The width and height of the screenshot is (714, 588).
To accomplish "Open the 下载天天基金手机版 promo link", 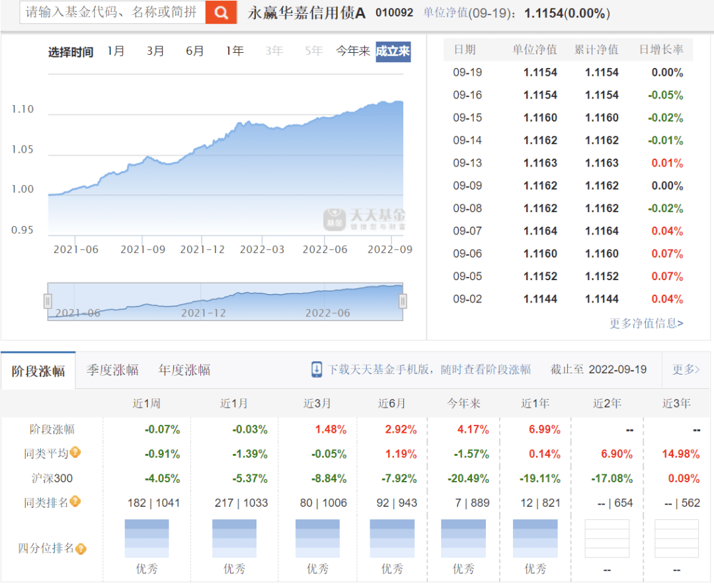I will click(x=430, y=369).
